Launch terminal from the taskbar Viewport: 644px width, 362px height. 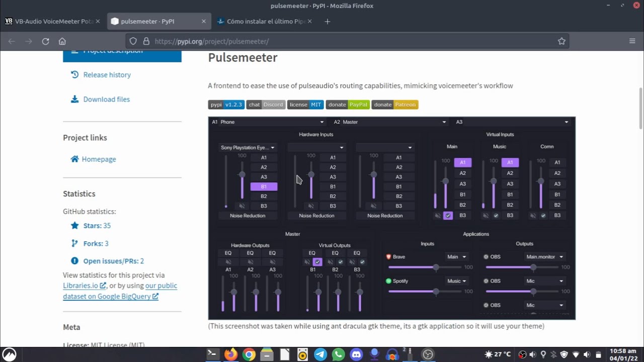212,354
